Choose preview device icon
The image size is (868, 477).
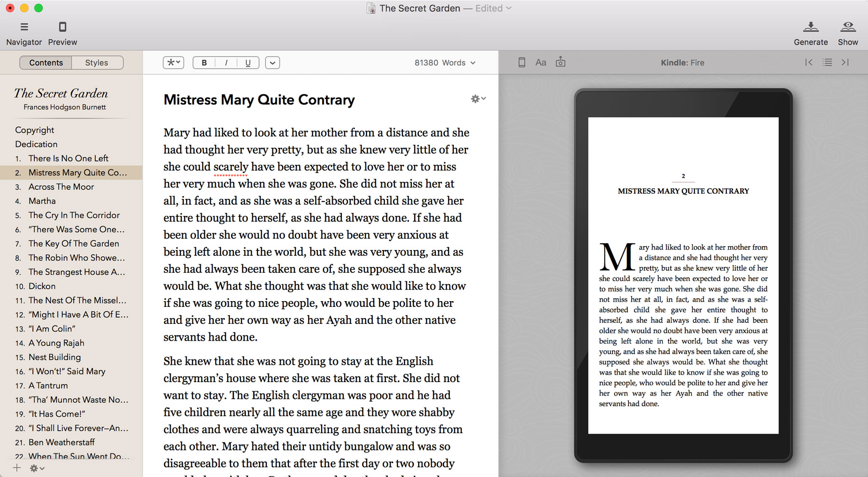[x=522, y=62]
